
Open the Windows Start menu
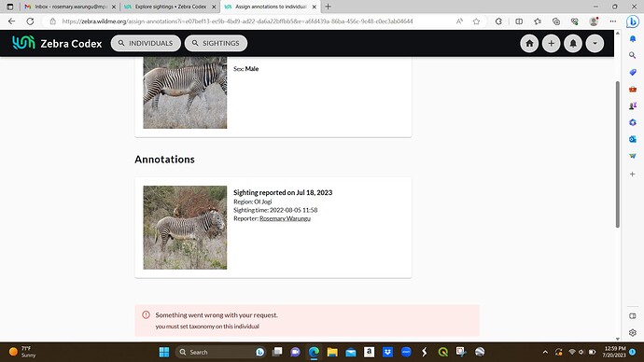(164, 352)
